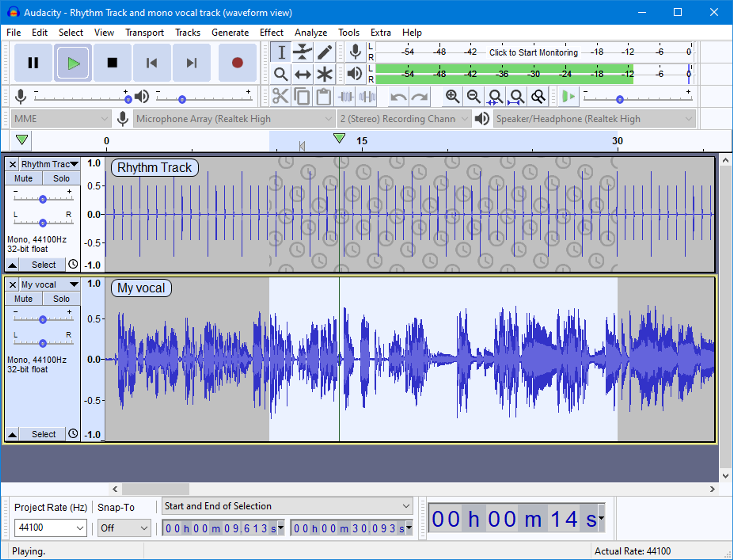The height and width of the screenshot is (560, 733).
Task: Click the Trim Audio Outside Selection icon
Action: (346, 96)
